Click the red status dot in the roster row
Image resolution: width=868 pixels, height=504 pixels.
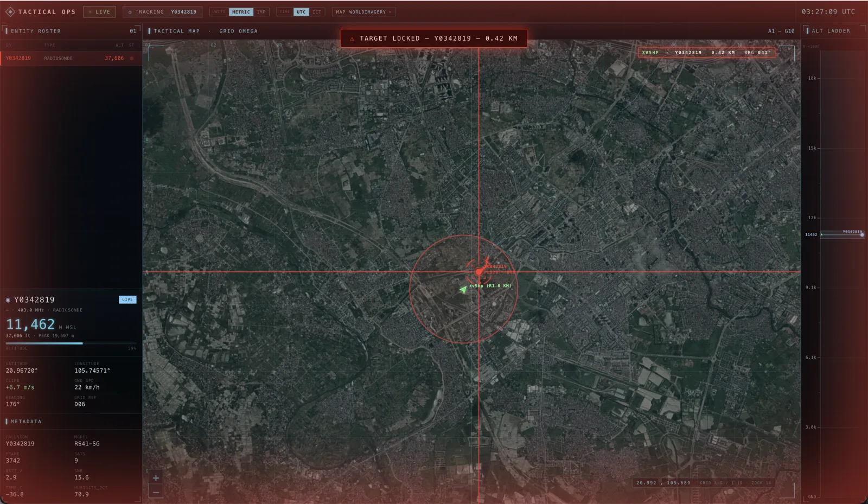point(132,58)
